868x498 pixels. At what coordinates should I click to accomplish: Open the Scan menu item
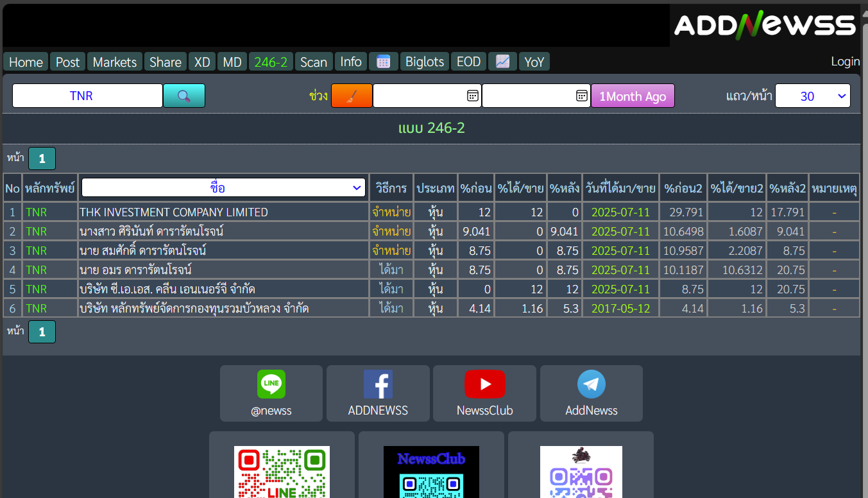coord(314,62)
